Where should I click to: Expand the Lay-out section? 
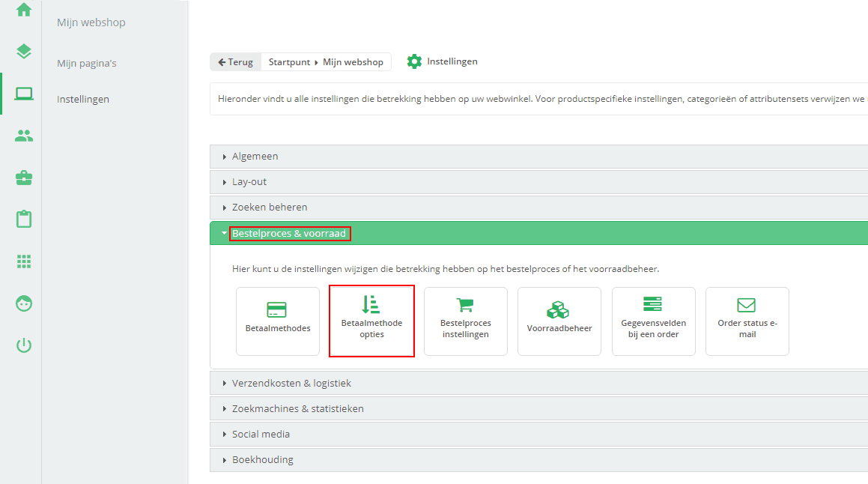[249, 182]
